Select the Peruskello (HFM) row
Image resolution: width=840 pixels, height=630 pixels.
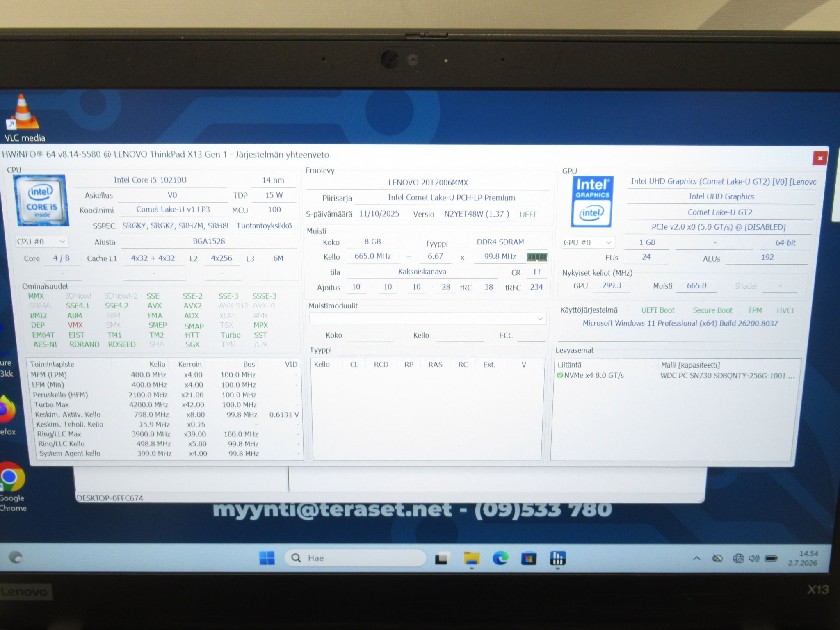tap(165, 395)
